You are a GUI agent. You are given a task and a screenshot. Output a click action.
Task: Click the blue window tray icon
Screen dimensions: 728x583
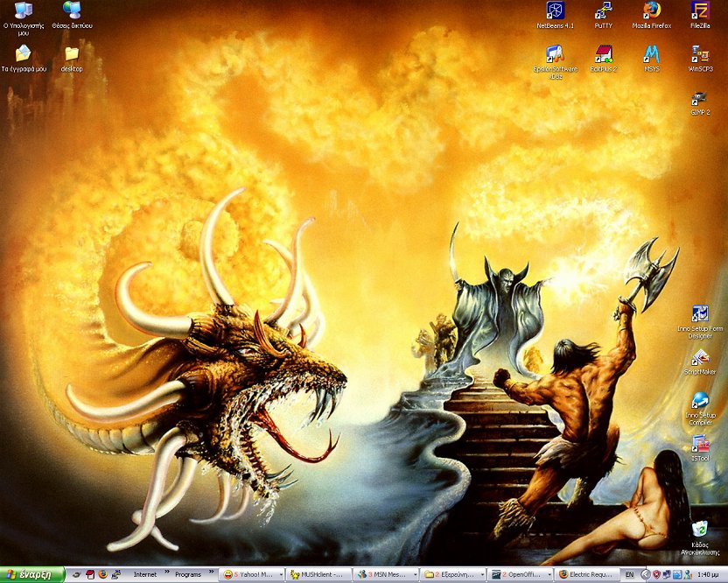677,574
